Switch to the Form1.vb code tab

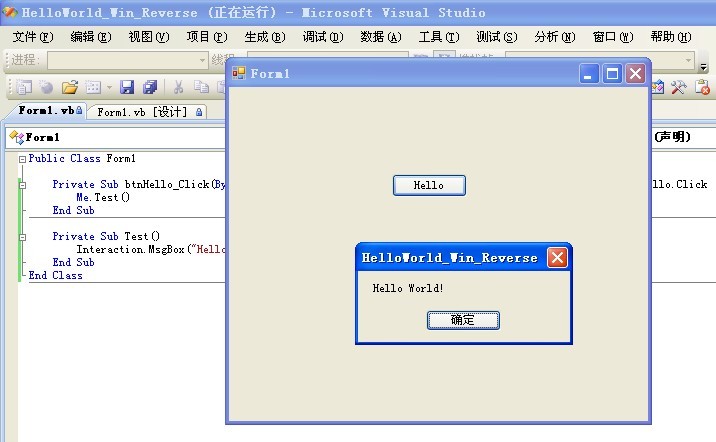pos(46,110)
